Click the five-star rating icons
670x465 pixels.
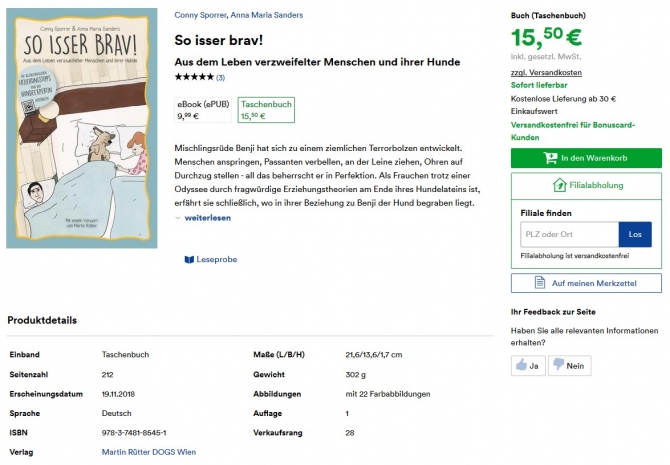(x=194, y=77)
